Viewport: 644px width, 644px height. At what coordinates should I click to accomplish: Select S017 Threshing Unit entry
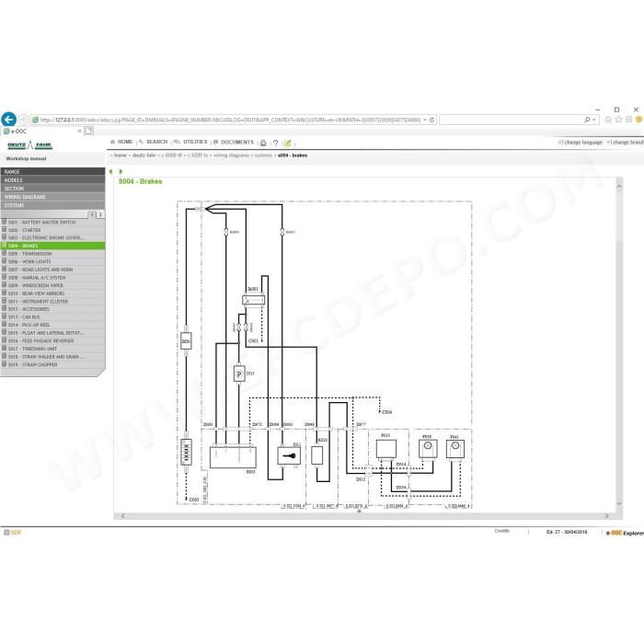pos(52,349)
